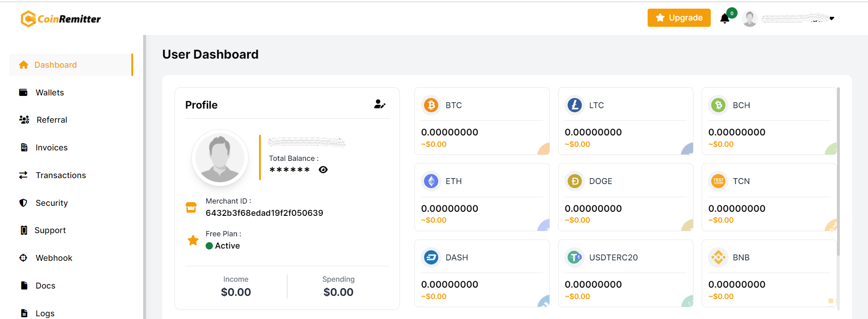Show the hidden total balance
868x319 pixels.
(x=323, y=169)
